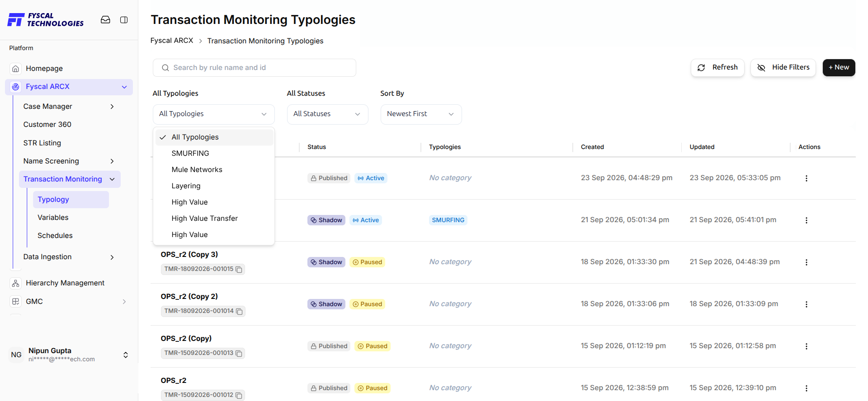Open STR Listing in sidebar
Screen dimensions: 868x401
42,143
